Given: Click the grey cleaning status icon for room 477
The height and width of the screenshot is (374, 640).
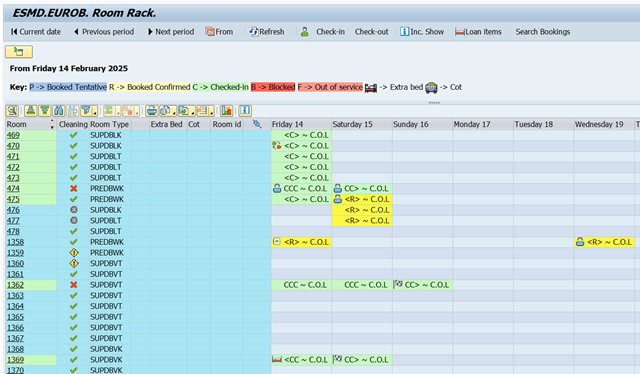Looking at the screenshot, I should tap(73, 220).
